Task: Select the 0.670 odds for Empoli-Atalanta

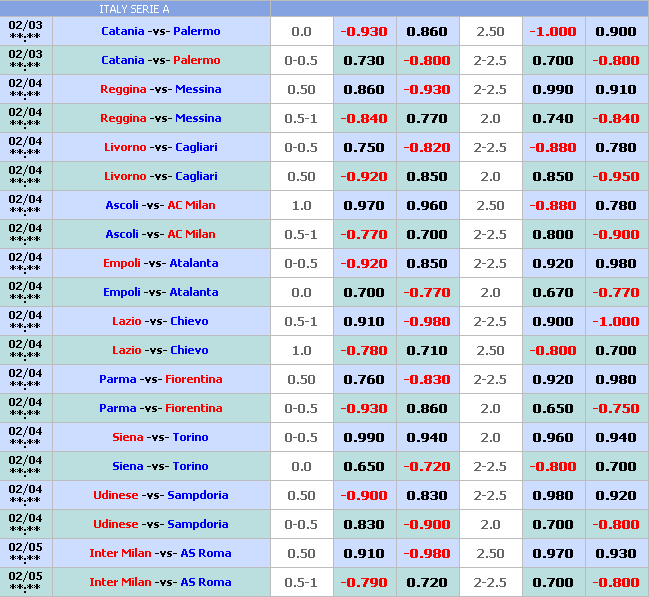Action: pyautogui.click(x=553, y=292)
